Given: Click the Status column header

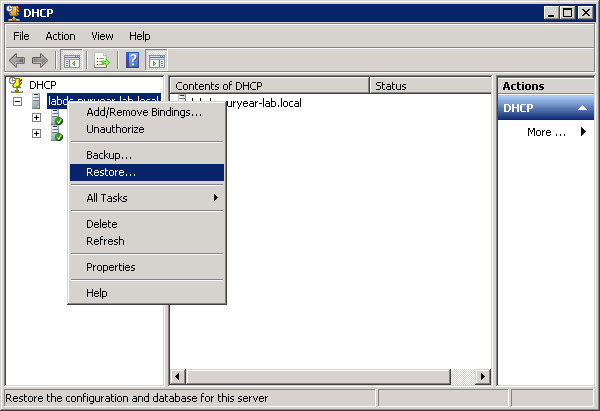Looking at the screenshot, I should (430, 86).
